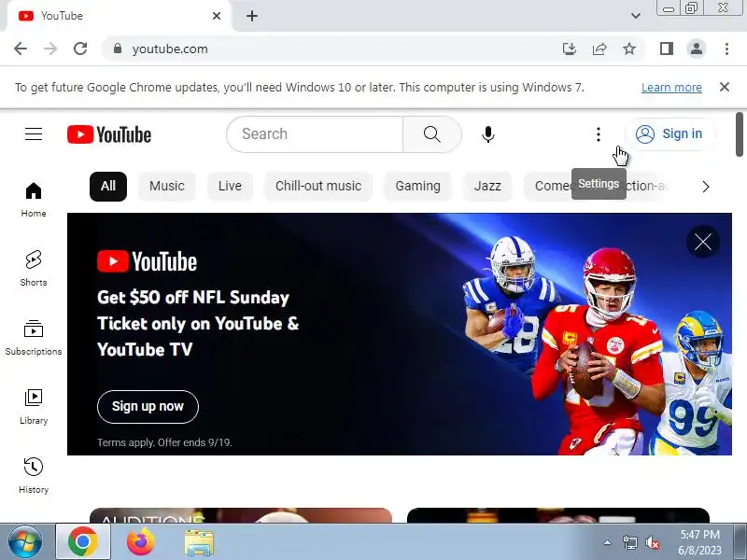The height and width of the screenshot is (560, 747).
Task: Open Chrome tab search dropdown
Action: pyautogui.click(x=636, y=16)
